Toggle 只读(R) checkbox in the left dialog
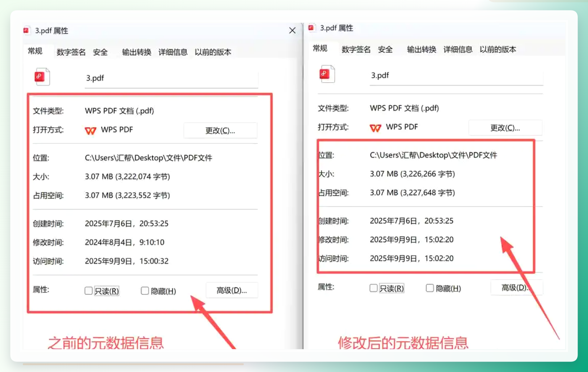This screenshot has width=588, height=372. (88, 291)
